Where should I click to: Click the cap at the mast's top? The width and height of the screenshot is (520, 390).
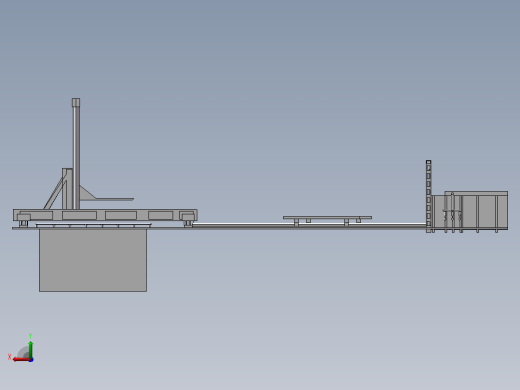pos(76,102)
